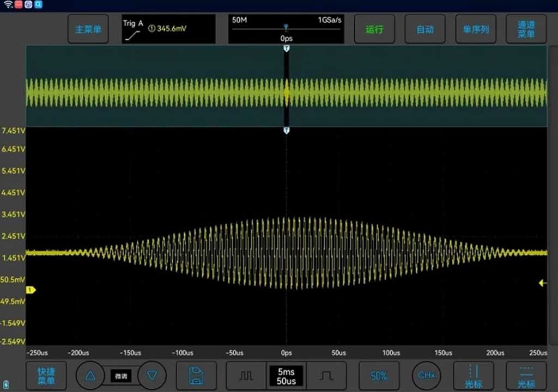Toggle 单序列 single sequence acquisition
558x392 pixels.
(x=475, y=29)
